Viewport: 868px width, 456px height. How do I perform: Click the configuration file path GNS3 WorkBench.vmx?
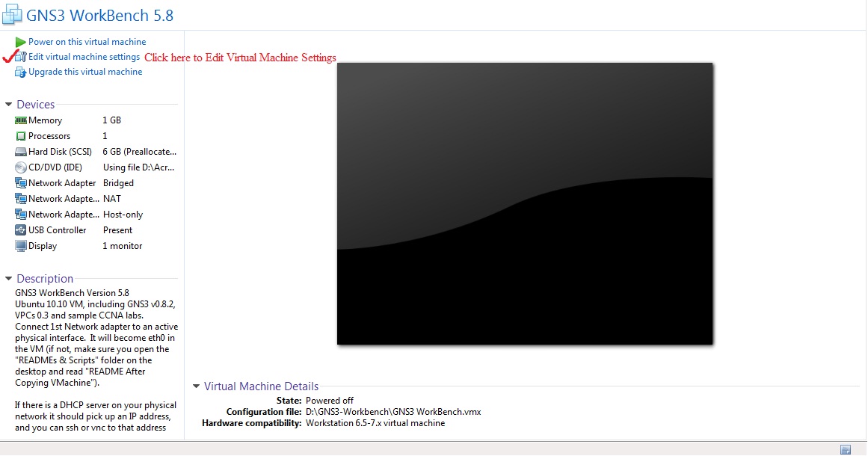coord(393,412)
